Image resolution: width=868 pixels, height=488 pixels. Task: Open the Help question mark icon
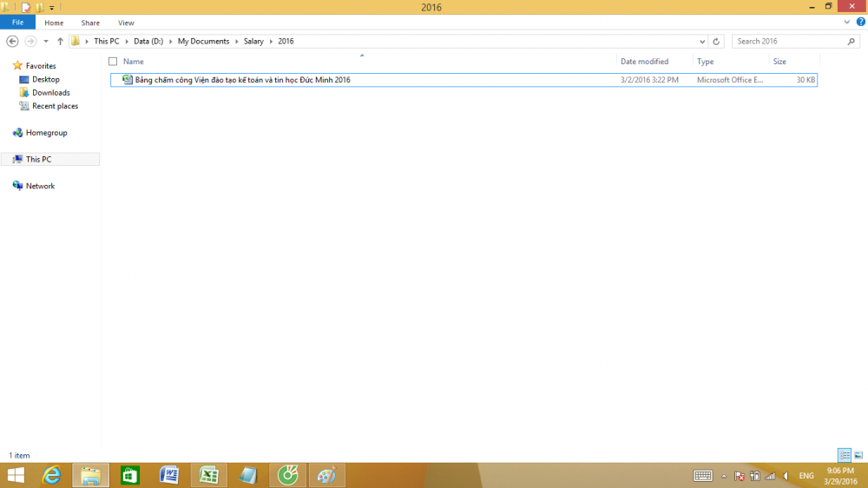[x=860, y=23]
